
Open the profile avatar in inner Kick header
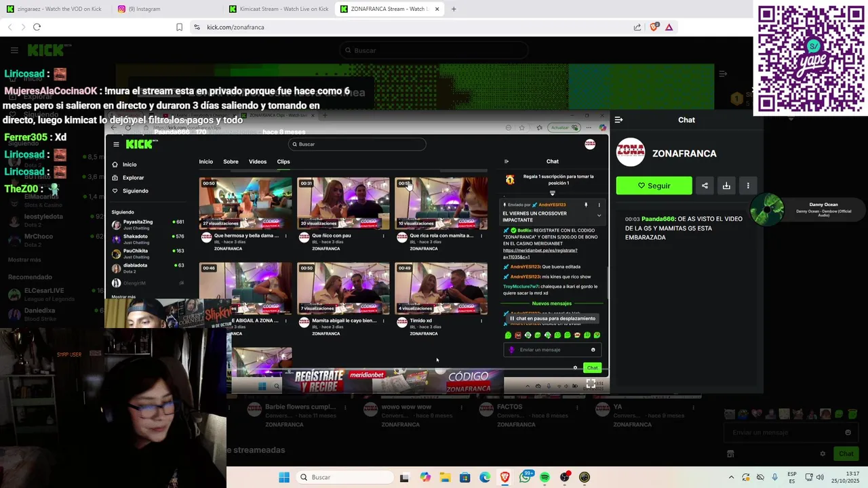pyautogui.click(x=590, y=144)
